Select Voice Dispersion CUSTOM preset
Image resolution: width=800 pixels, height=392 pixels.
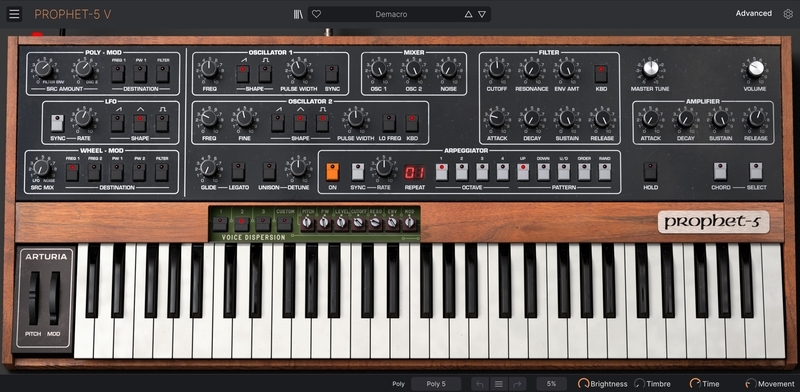[x=285, y=224]
